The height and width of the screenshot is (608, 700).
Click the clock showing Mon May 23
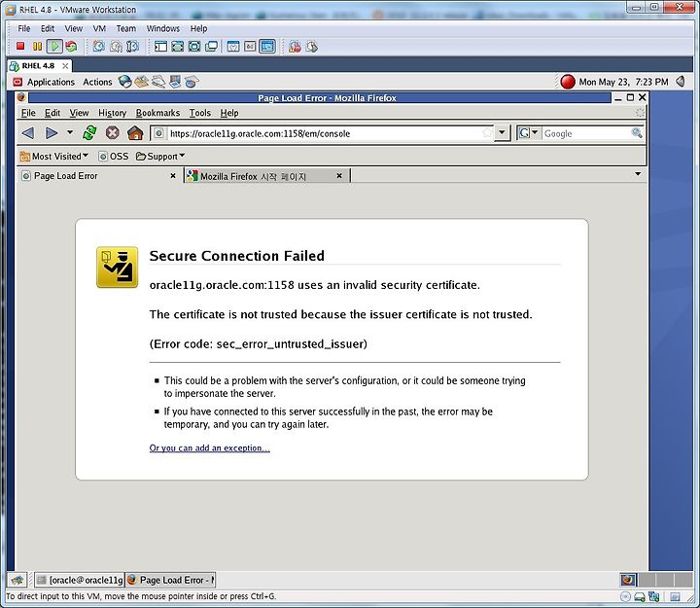(x=623, y=82)
